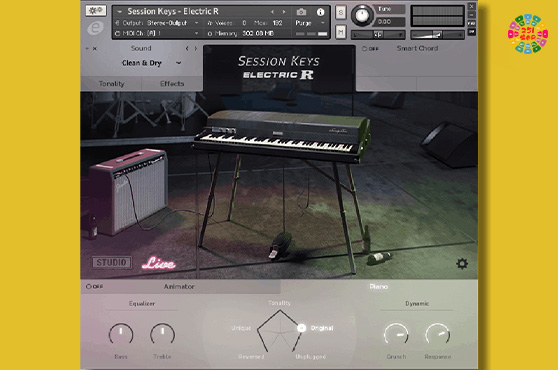Open the Tonality tab
The width and height of the screenshot is (558, 370).
[x=111, y=84]
